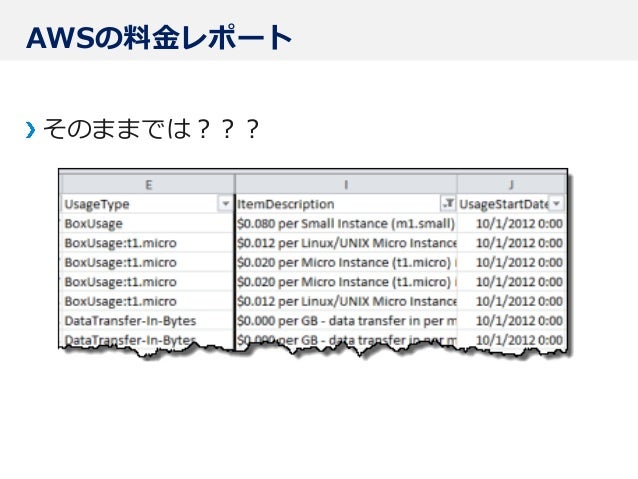638x479 pixels.
Task: Select the plain BoxUsage cell
Action: [148, 223]
